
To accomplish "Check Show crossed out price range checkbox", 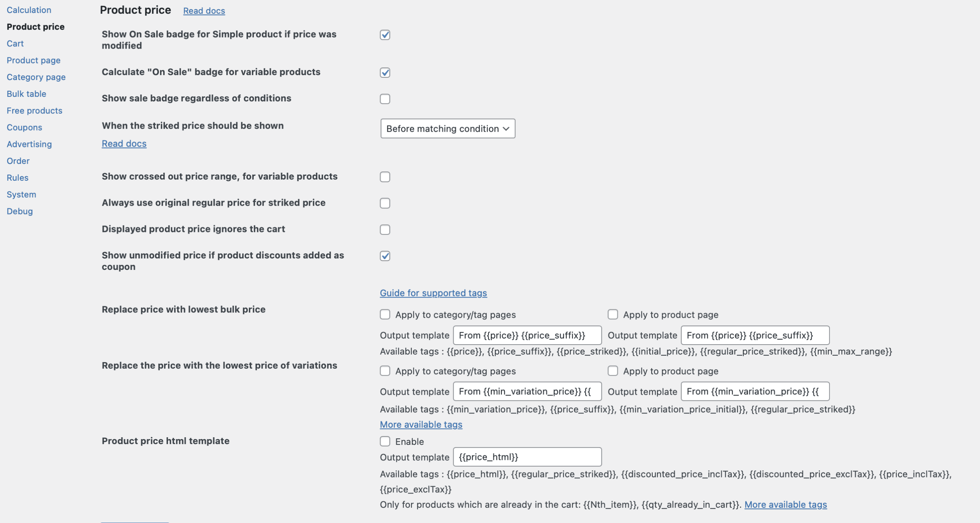I will tap(385, 177).
